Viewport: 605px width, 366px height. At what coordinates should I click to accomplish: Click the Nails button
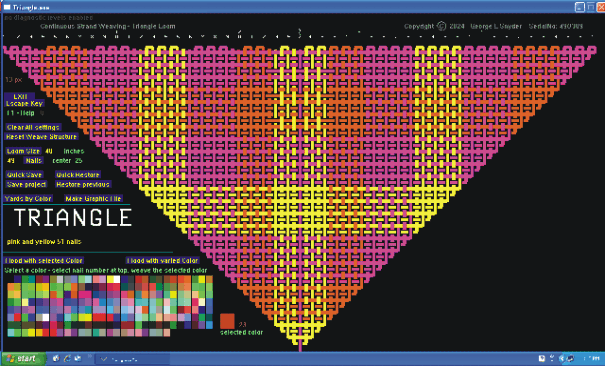coord(34,160)
